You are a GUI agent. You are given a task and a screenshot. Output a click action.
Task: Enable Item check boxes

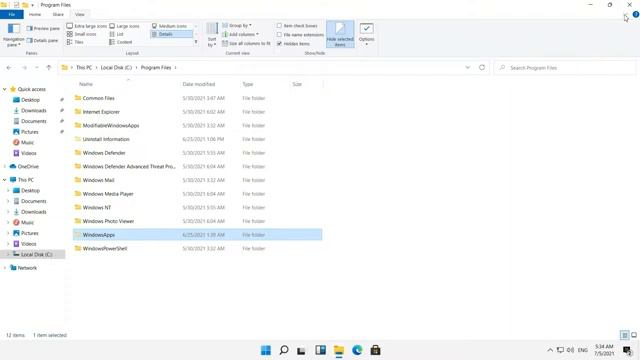click(x=279, y=26)
